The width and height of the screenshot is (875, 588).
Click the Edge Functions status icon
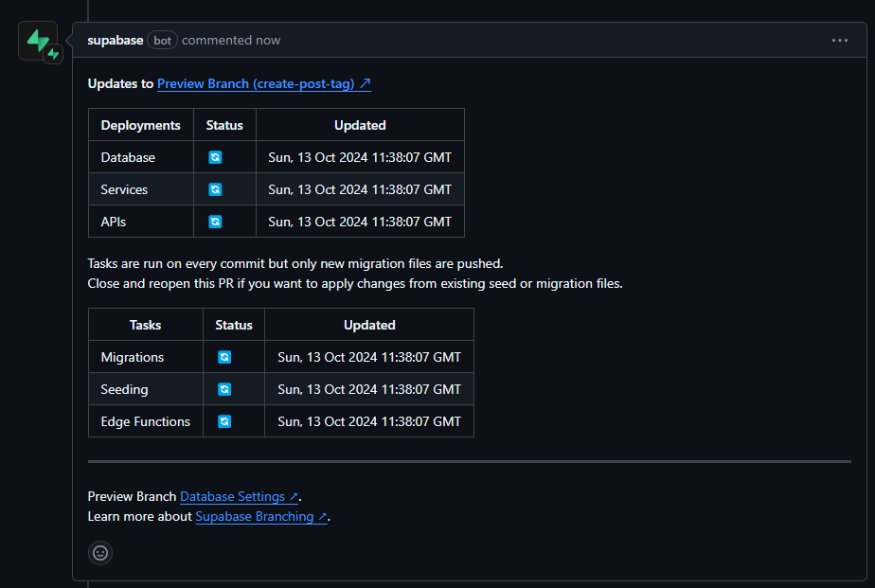[x=224, y=421]
